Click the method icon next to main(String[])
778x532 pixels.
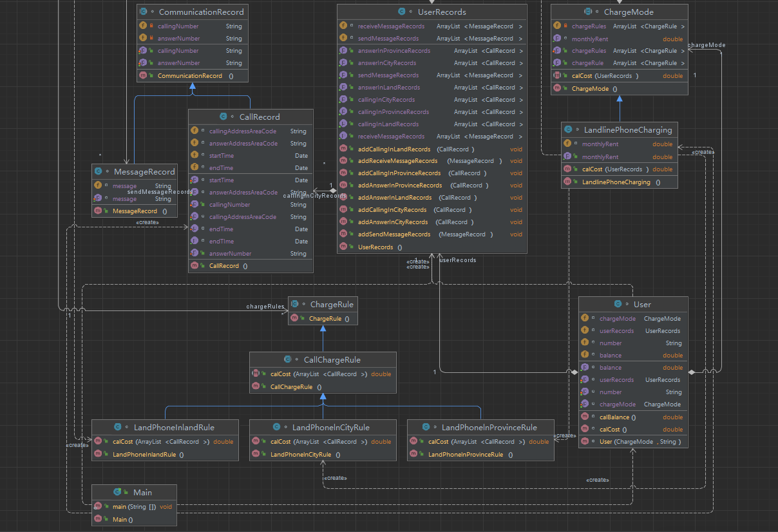pos(98,507)
